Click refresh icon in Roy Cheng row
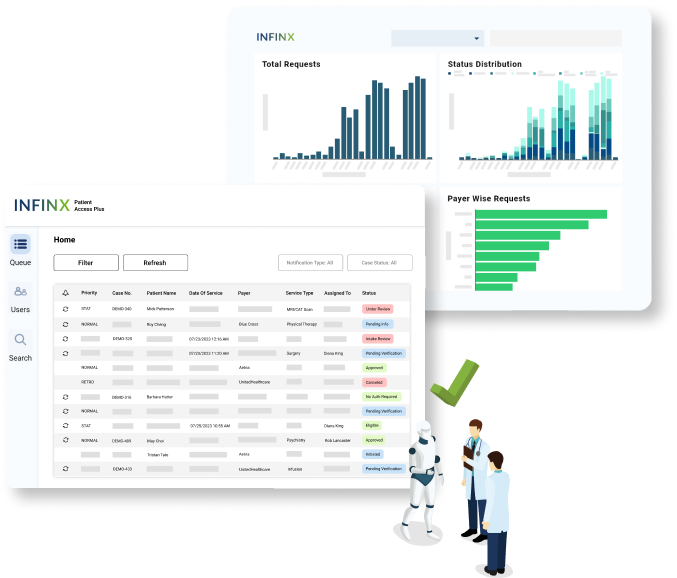 pos(66,324)
